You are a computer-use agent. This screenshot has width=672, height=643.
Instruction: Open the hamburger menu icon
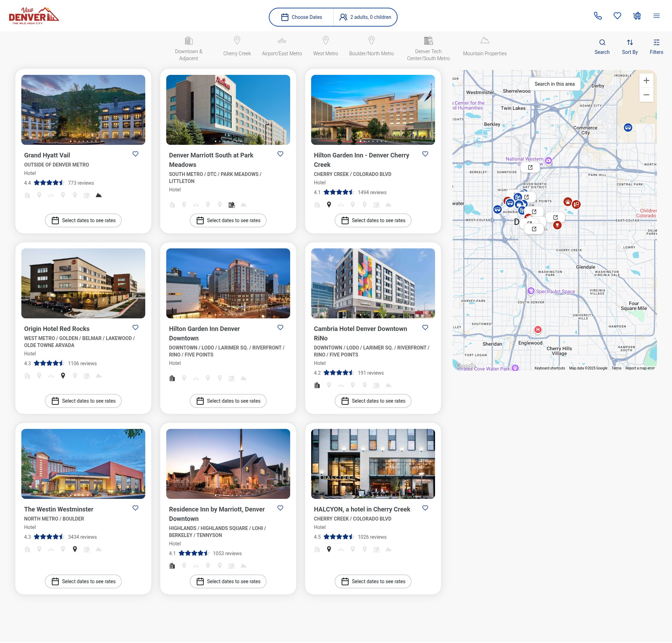pos(657,16)
